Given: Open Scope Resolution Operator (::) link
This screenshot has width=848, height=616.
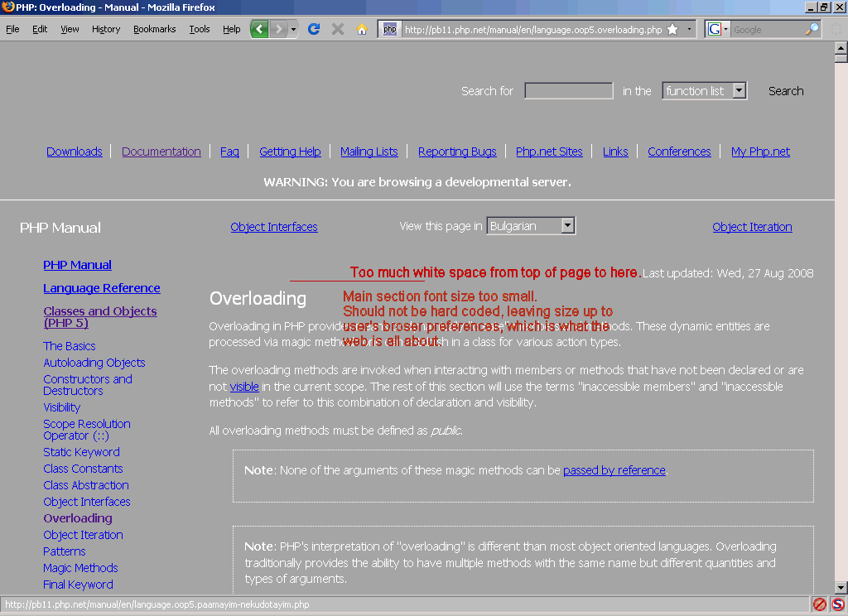Looking at the screenshot, I should pos(86,430).
